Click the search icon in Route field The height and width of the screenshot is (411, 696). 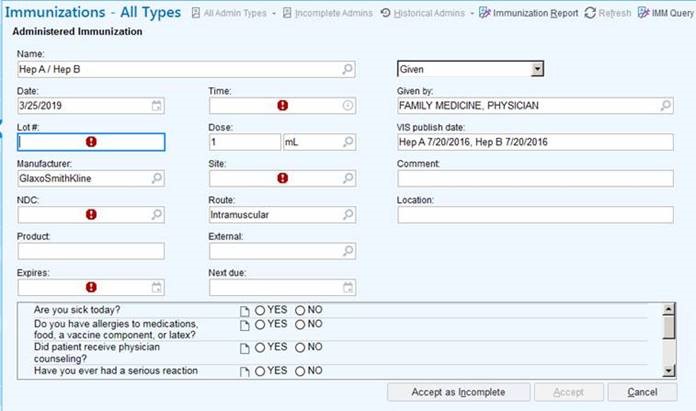(348, 215)
